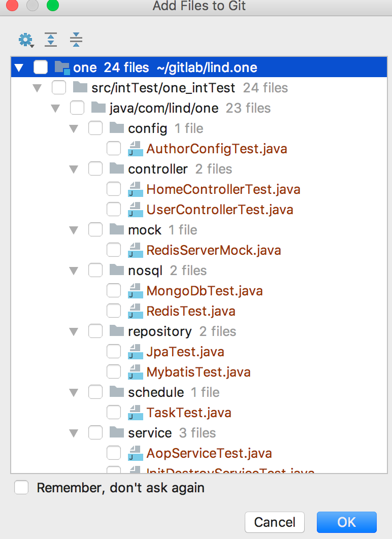Collapse the repository folder tree arrow
Image resolution: width=392 pixels, height=539 pixels.
click(x=74, y=332)
